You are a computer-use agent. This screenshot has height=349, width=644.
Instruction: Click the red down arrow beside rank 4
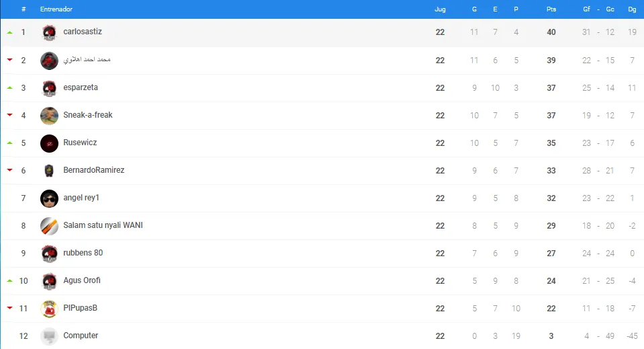[x=10, y=115]
